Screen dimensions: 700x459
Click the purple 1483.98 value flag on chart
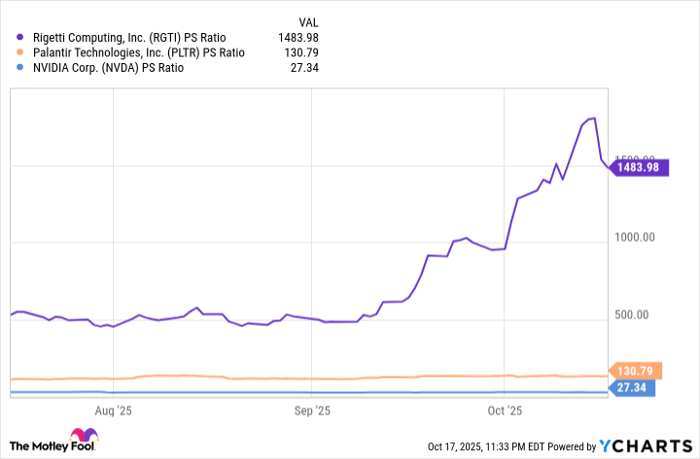pos(635,167)
